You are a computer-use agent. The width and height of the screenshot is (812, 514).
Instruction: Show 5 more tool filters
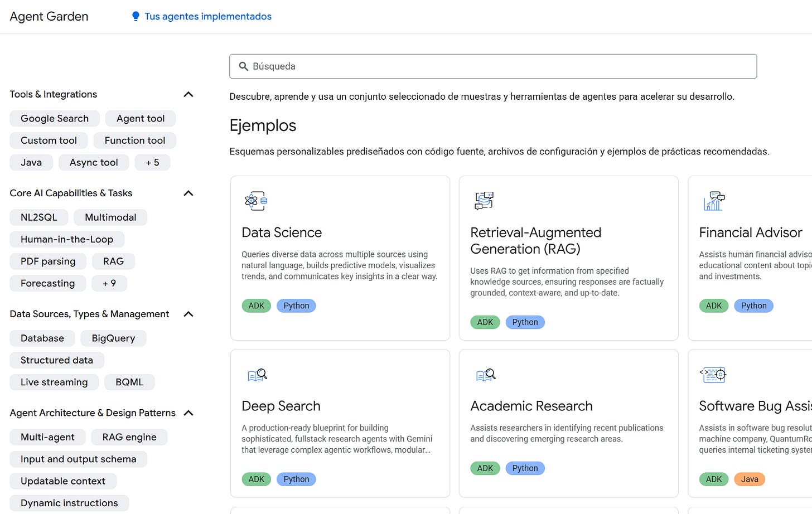[x=152, y=163]
